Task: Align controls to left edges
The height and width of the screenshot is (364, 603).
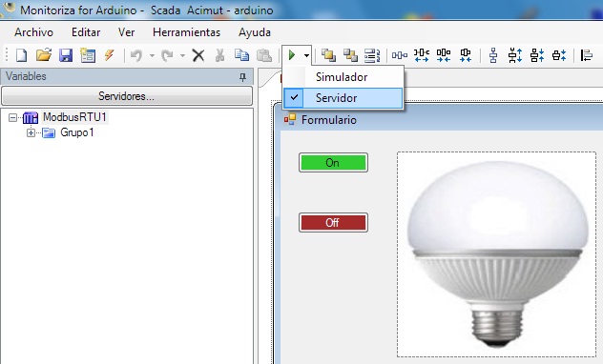Action: (587, 55)
